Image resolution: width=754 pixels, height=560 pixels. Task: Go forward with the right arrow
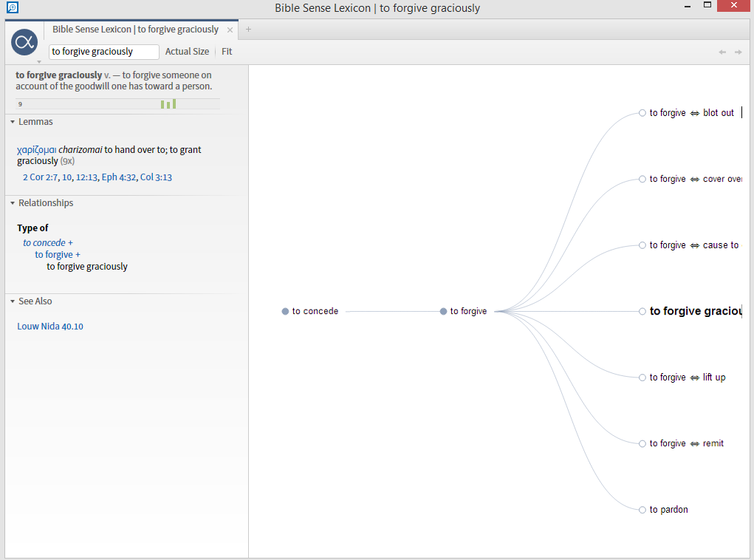point(738,52)
